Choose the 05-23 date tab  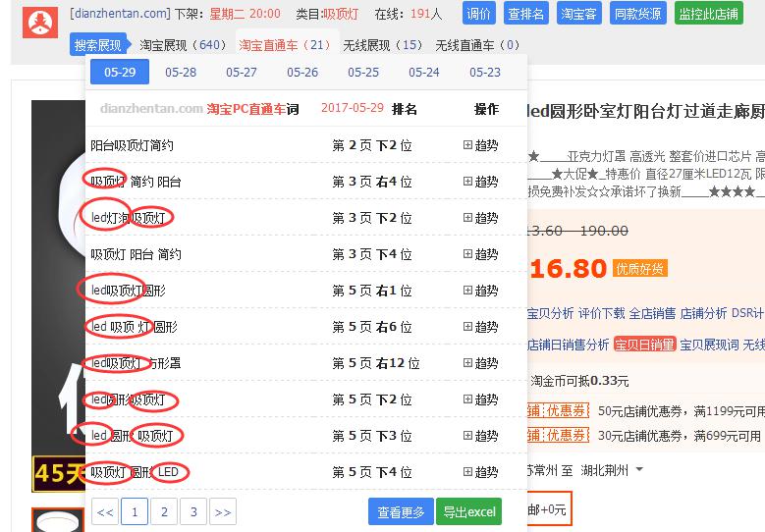click(484, 72)
